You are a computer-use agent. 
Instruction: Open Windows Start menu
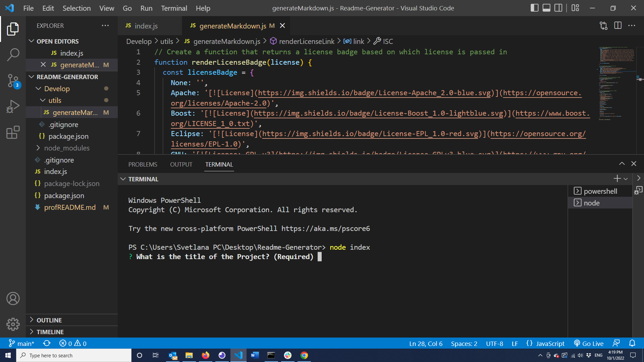[x=8, y=355]
